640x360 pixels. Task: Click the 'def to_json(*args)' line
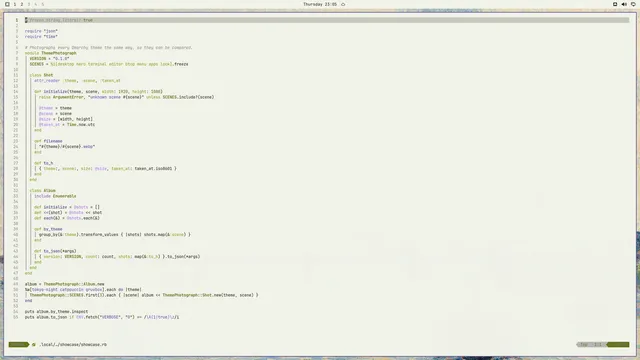[x=55, y=251]
